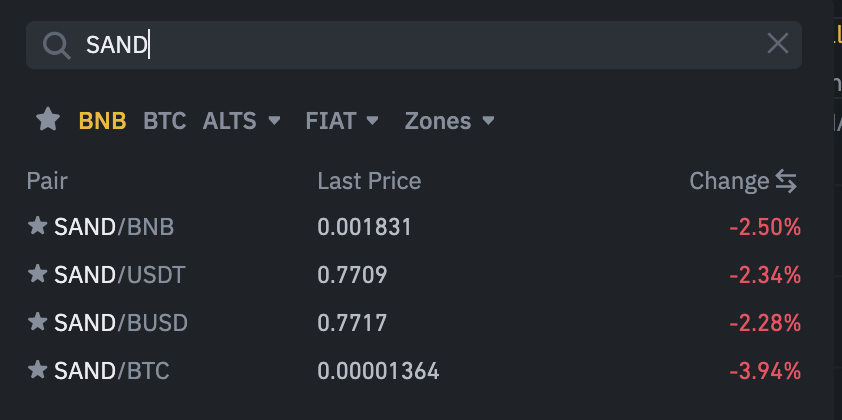Favorite the SAND/USDT pair star
Screen dimensions: 842x420
pos(38,274)
